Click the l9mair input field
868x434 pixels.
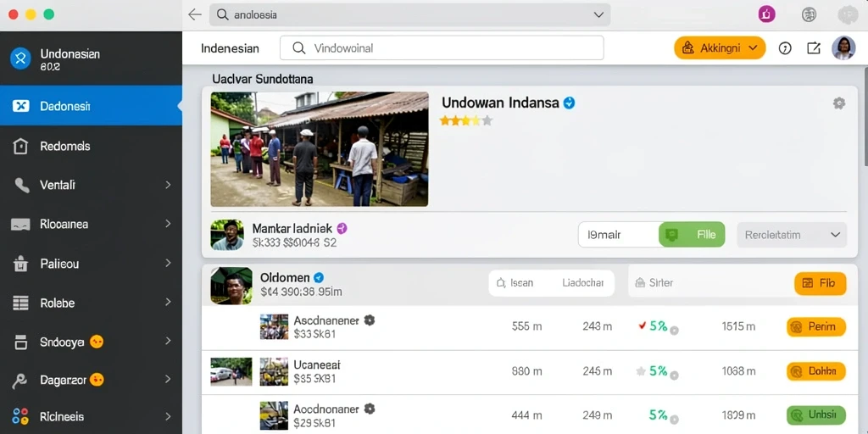pos(618,235)
